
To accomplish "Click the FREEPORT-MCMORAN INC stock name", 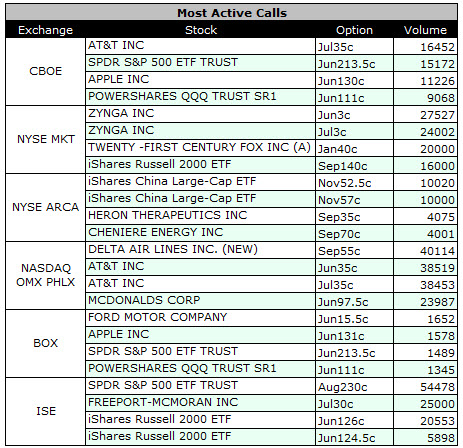I will point(163,402).
